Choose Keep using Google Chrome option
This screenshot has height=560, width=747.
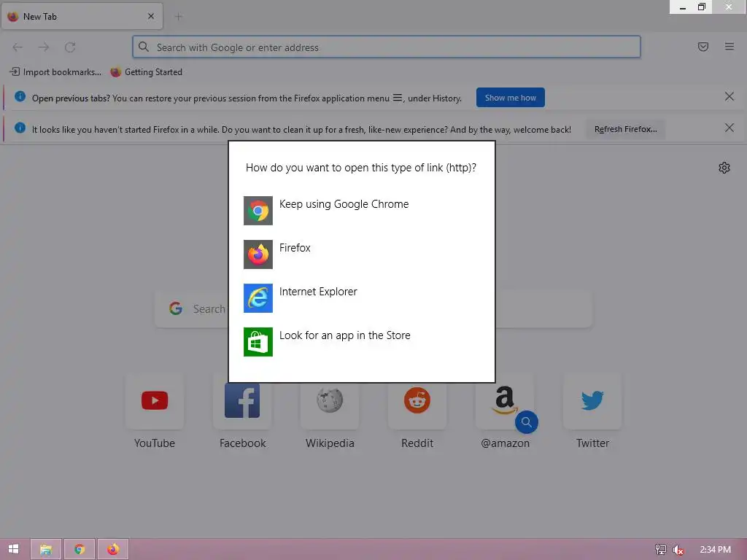[x=361, y=211]
